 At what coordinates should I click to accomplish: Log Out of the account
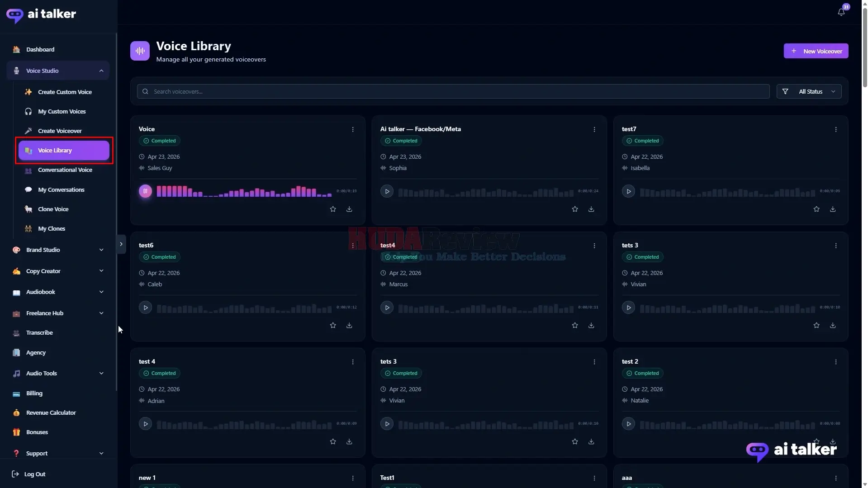point(28,474)
